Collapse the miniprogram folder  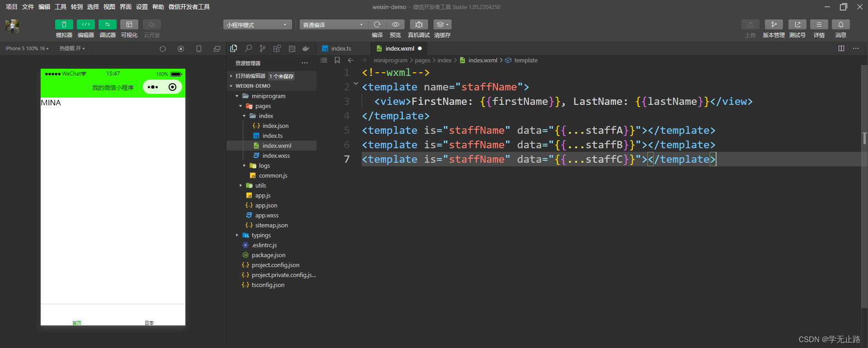click(271, 96)
